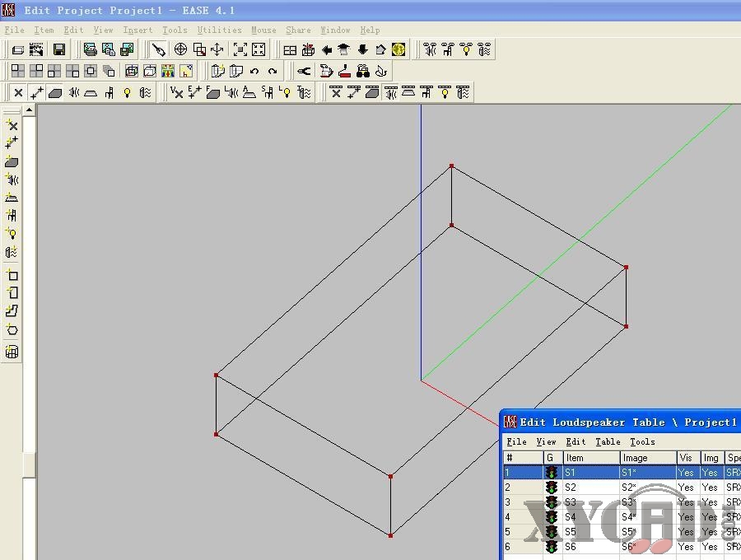741x560 pixels.
Task: Click the black left arrow icon
Action: [327, 49]
